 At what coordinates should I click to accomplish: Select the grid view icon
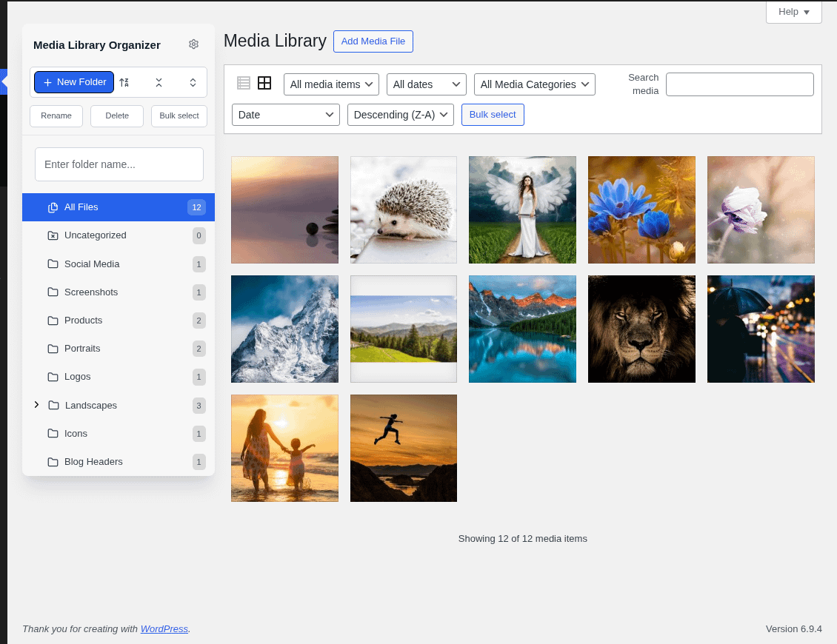264,83
